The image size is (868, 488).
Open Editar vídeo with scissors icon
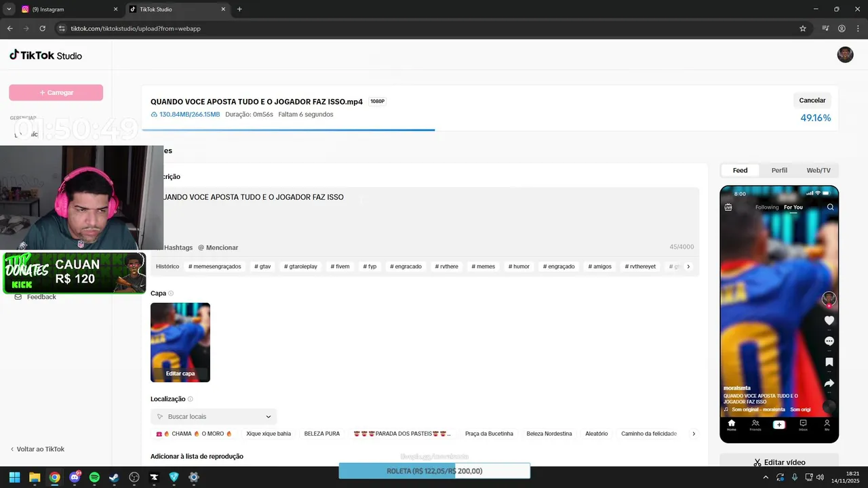coord(779,462)
